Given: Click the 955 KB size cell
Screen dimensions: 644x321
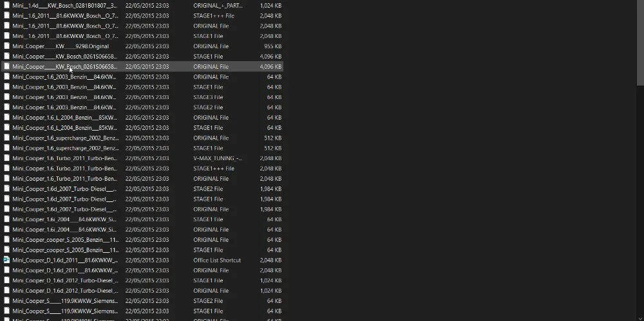Looking at the screenshot, I should pyautogui.click(x=272, y=46).
